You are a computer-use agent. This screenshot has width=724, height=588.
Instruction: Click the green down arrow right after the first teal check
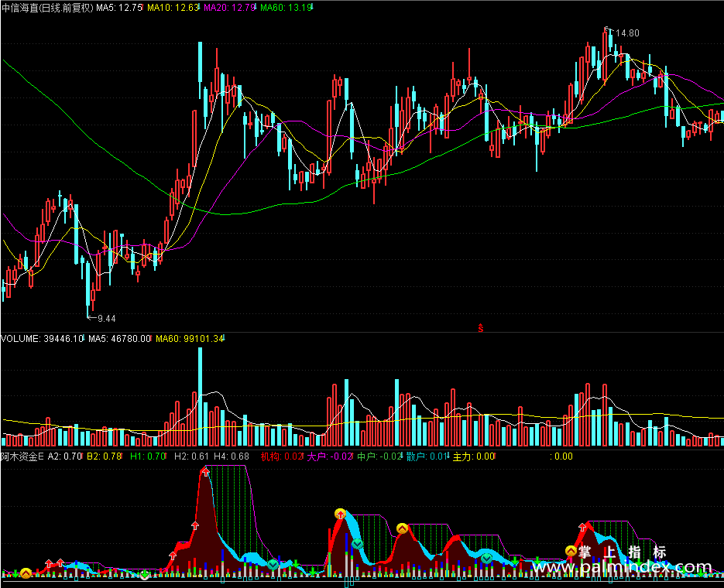[x=296, y=563]
